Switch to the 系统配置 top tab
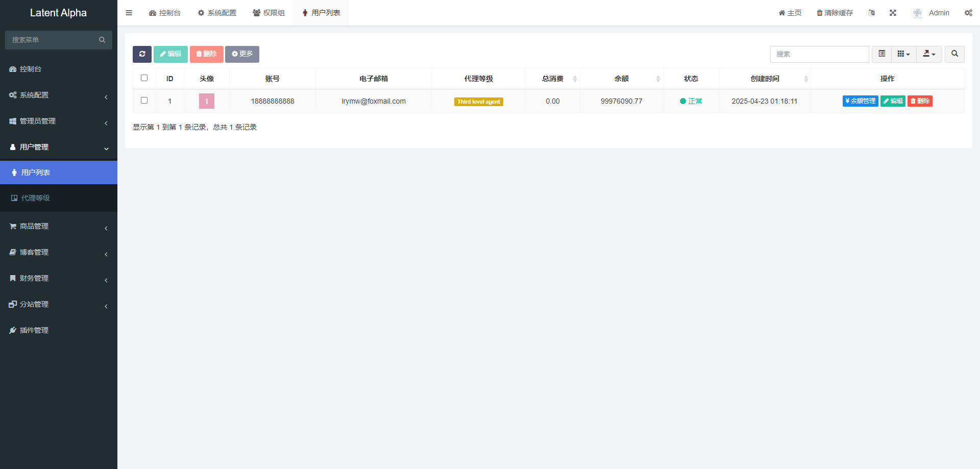 [217, 13]
